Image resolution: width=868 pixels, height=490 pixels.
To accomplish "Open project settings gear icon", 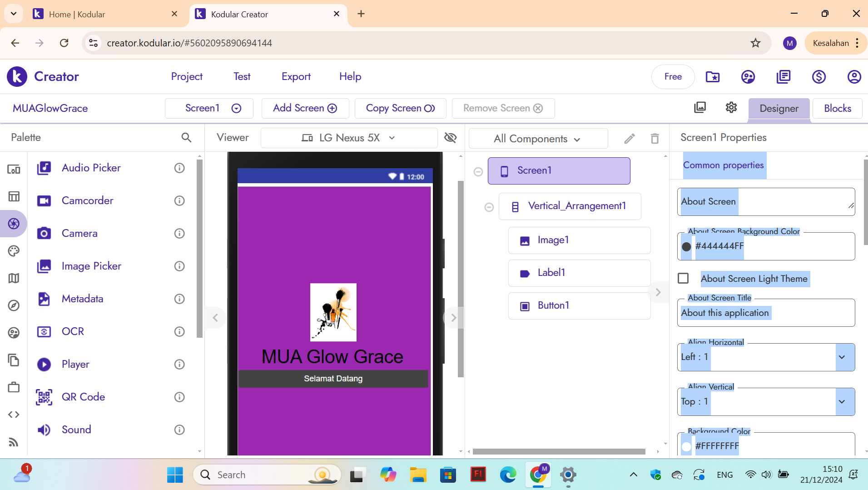I will [x=731, y=108].
